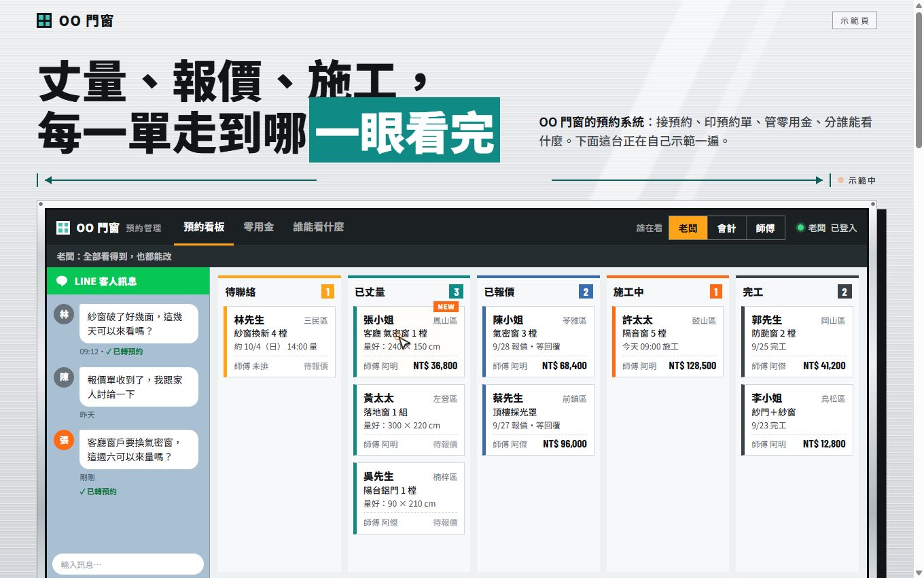Click the count badge on 待聯絡 column
924x578 pixels.
(327, 292)
